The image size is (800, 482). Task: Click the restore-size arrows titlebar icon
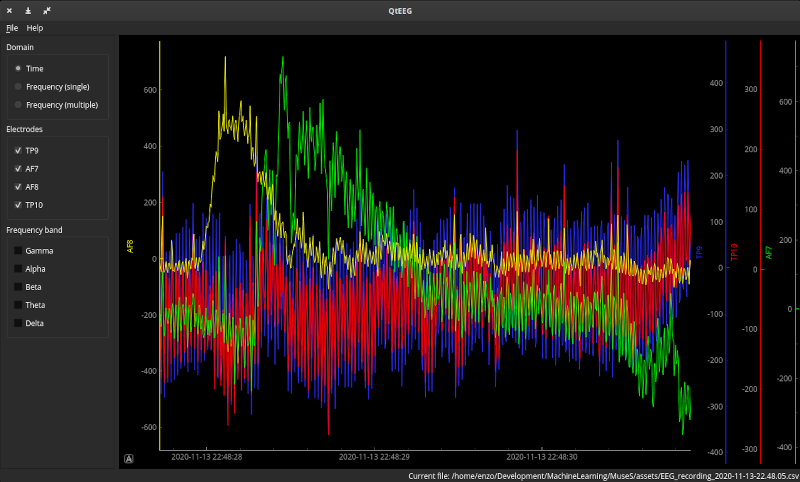tap(47, 11)
